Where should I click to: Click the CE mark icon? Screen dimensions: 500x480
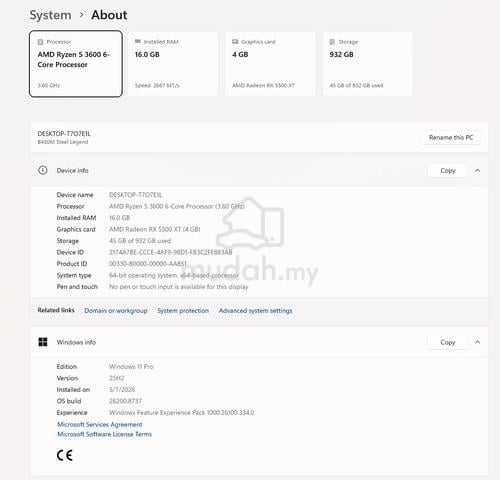65,455
